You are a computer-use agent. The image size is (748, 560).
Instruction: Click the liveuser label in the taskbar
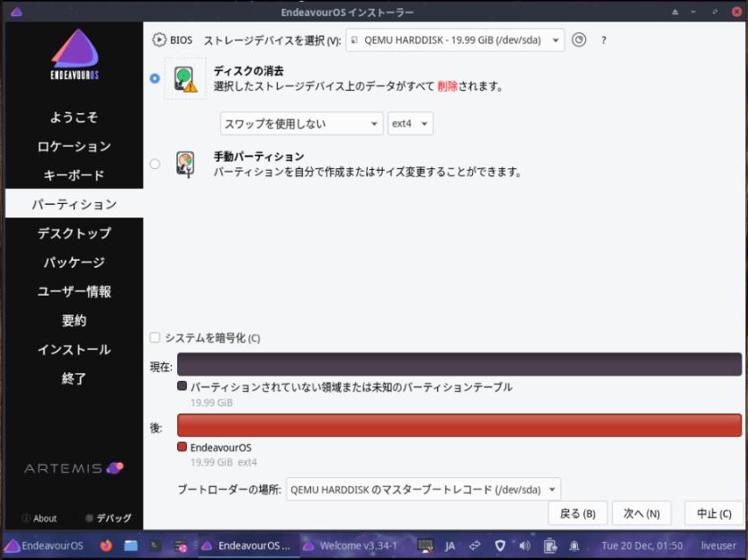(x=718, y=546)
